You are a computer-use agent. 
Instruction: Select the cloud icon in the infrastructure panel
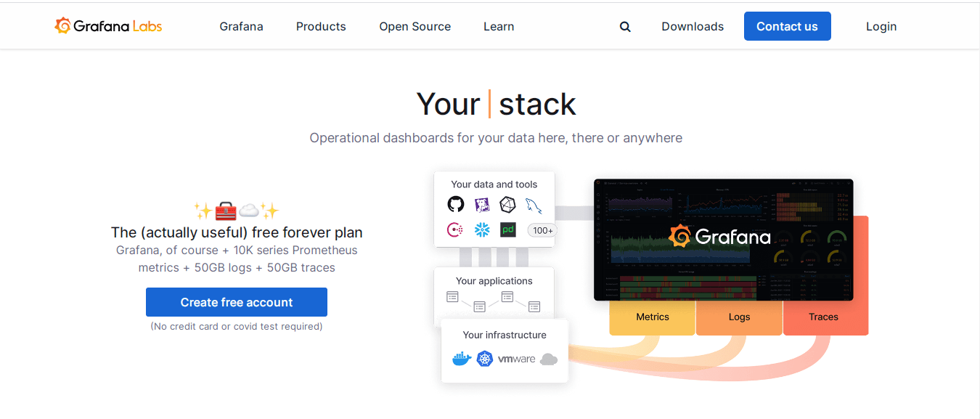[549, 358]
